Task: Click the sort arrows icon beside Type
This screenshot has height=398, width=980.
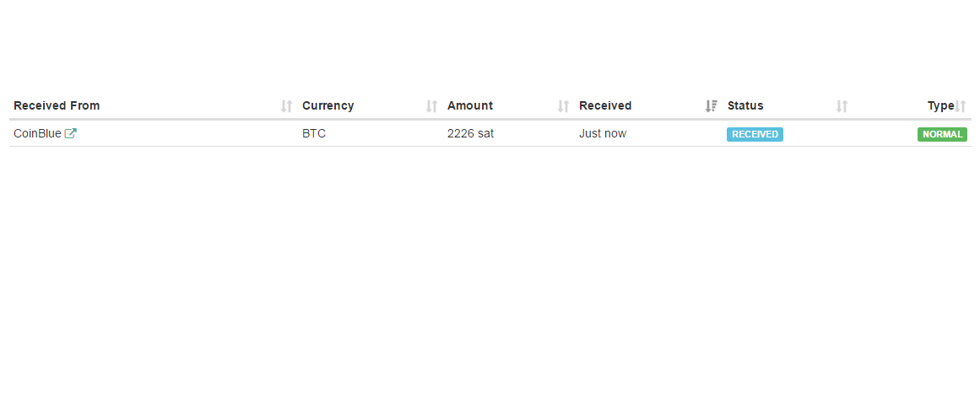Action: pos(961,106)
